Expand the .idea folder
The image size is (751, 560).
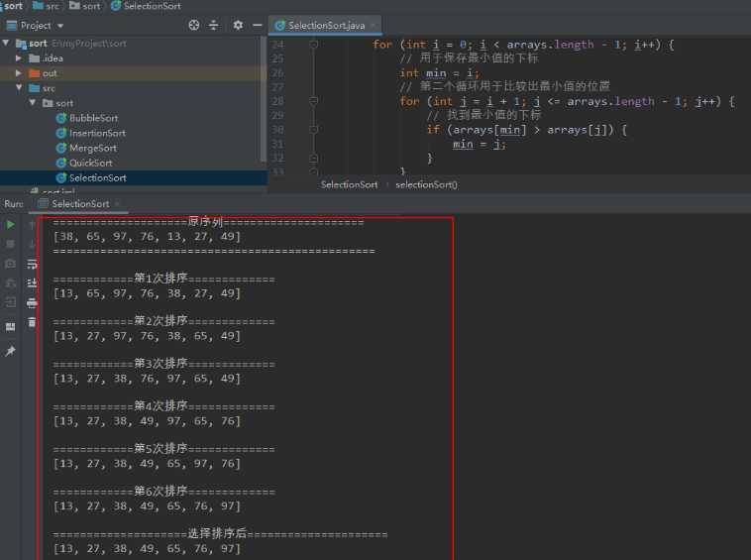click(19, 58)
